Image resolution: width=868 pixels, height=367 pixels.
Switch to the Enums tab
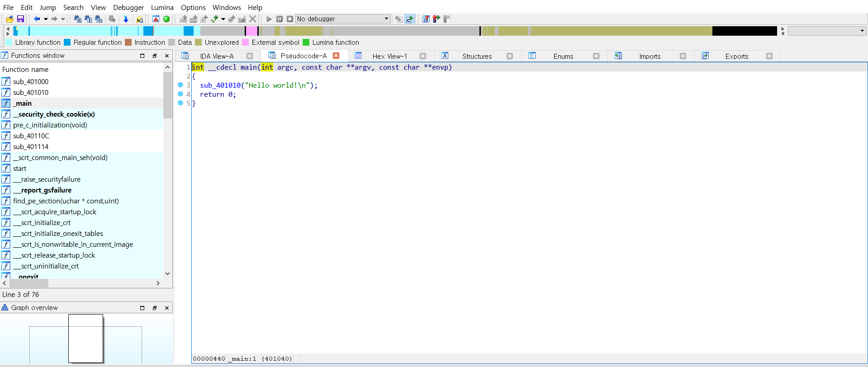point(563,56)
